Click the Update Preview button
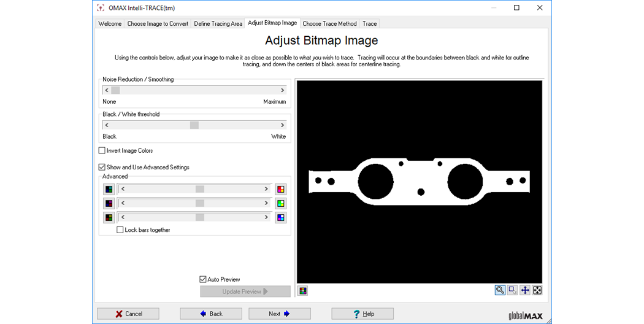The width and height of the screenshot is (644, 324). click(x=245, y=291)
